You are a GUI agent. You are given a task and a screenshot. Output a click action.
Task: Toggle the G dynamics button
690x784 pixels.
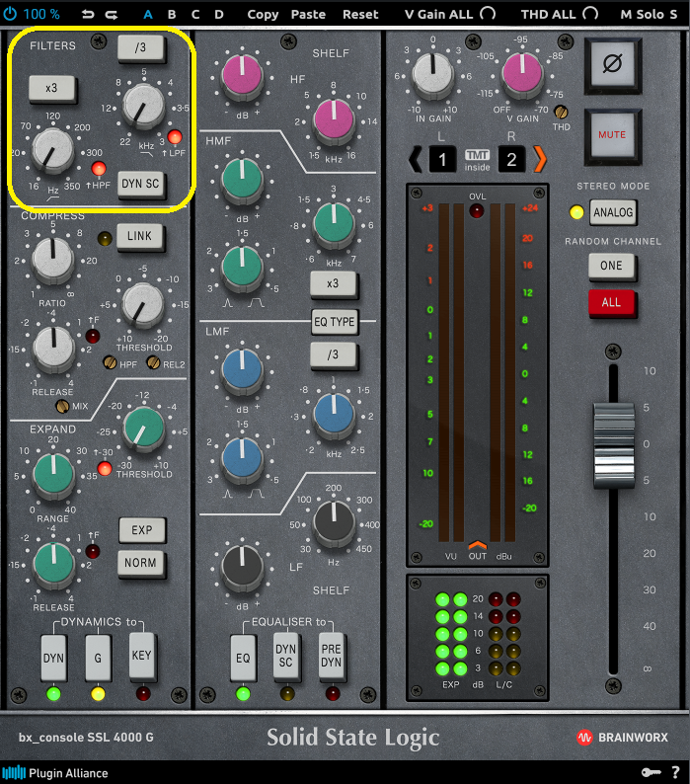pos(98,658)
